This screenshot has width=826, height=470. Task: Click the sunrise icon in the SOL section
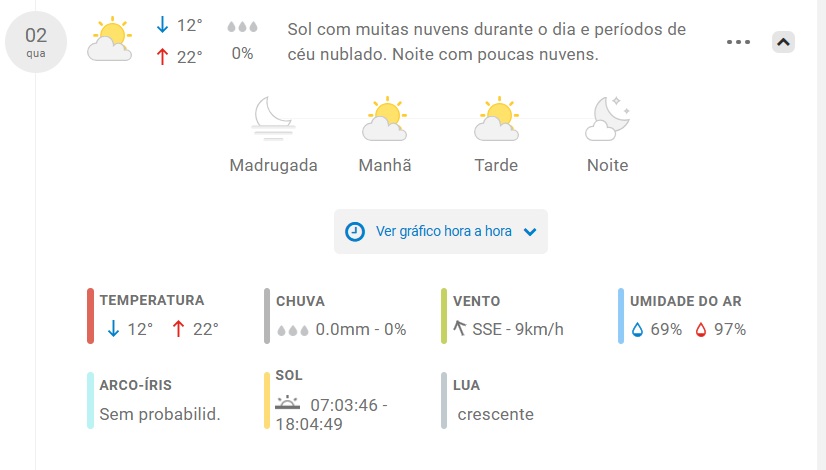coord(288,403)
